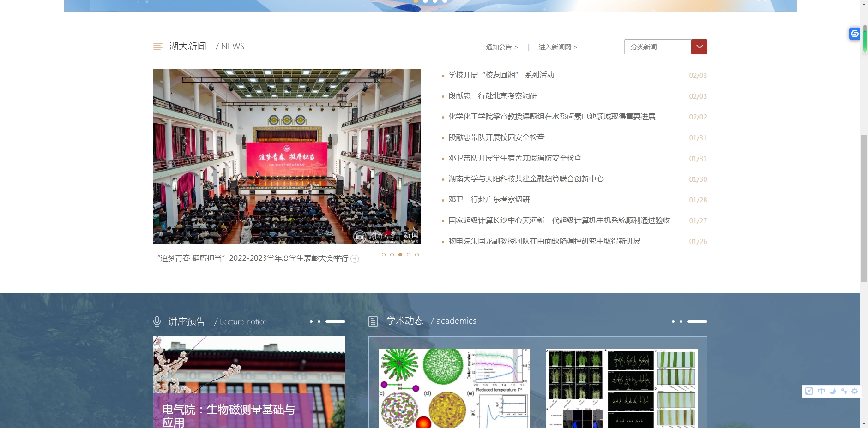Click the circled arrow after the news caption
868x428 pixels.
tap(355, 259)
